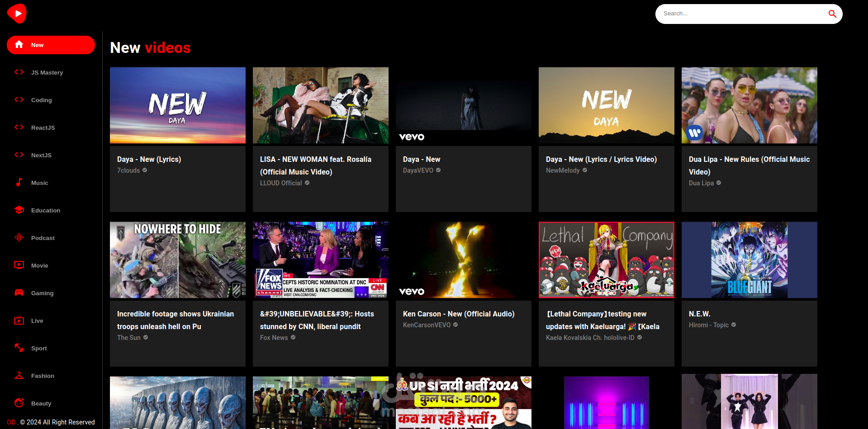Visit the Fox News channel link
Screen dimensions: 868x429
[x=274, y=338]
